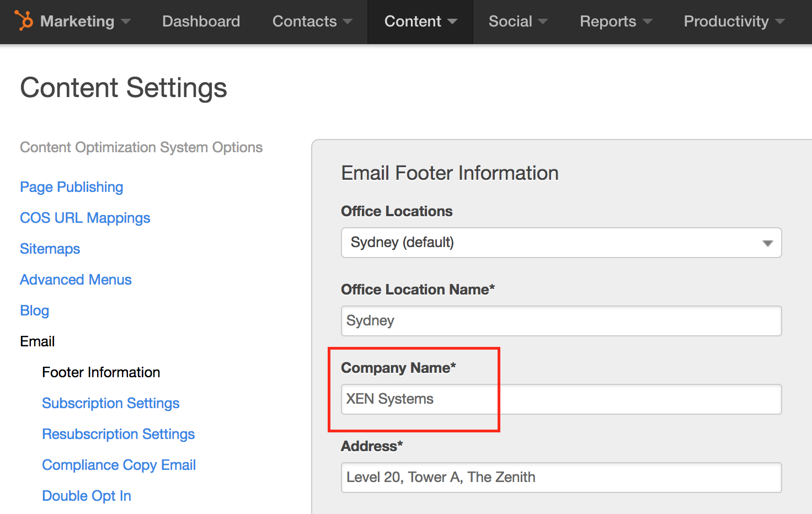View Sitemaps settings

click(50, 249)
